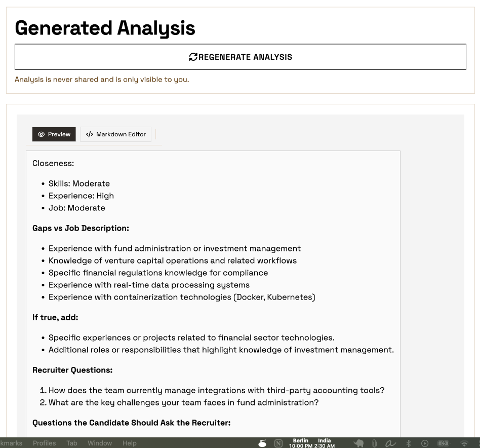Image resolution: width=480 pixels, height=448 pixels.
Task: Switch to the Markdown Editor tab
Action: coord(116,134)
